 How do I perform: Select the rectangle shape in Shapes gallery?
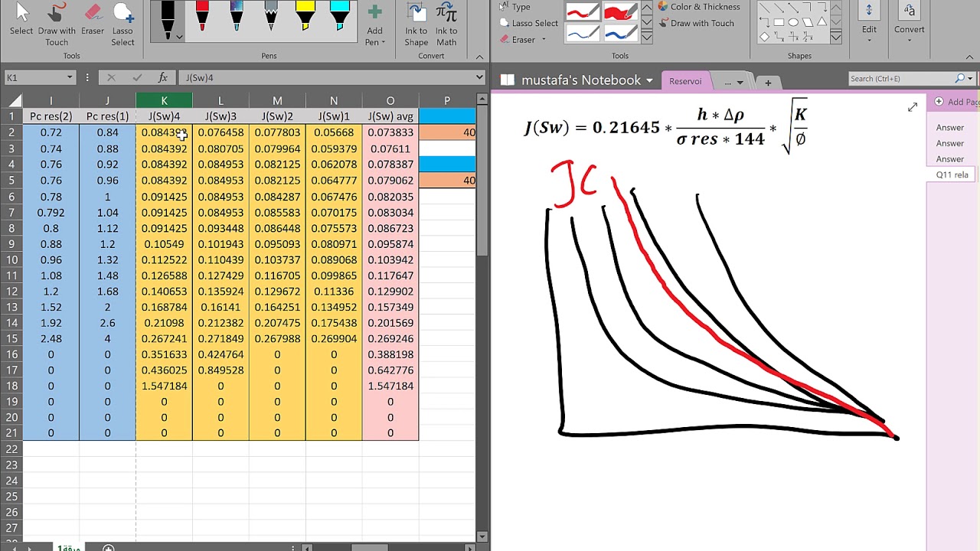point(779,22)
